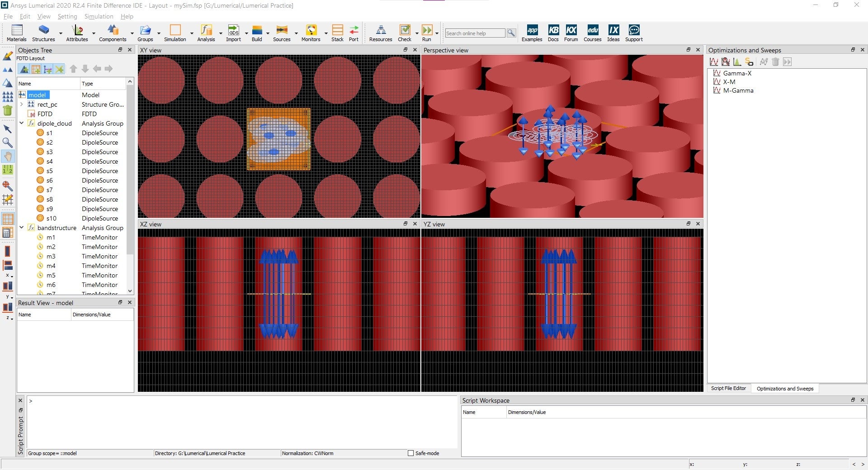
Task: Select the pan hand tool
Action: pyautogui.click(x=8, y=156)
